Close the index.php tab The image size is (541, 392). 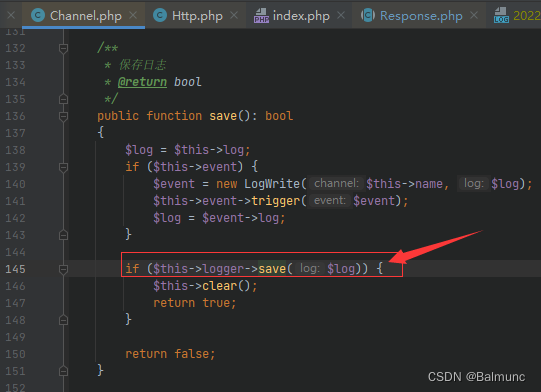click(341, 15)
